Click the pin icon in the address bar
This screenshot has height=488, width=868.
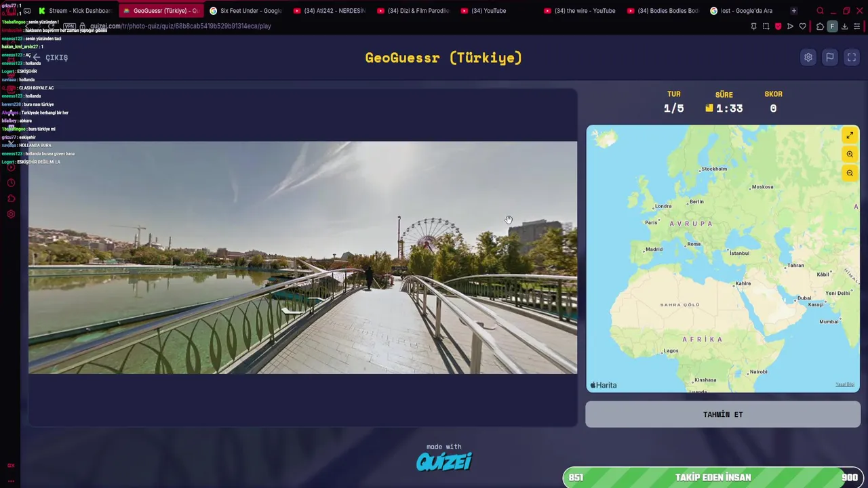click(x=753, y=26)
